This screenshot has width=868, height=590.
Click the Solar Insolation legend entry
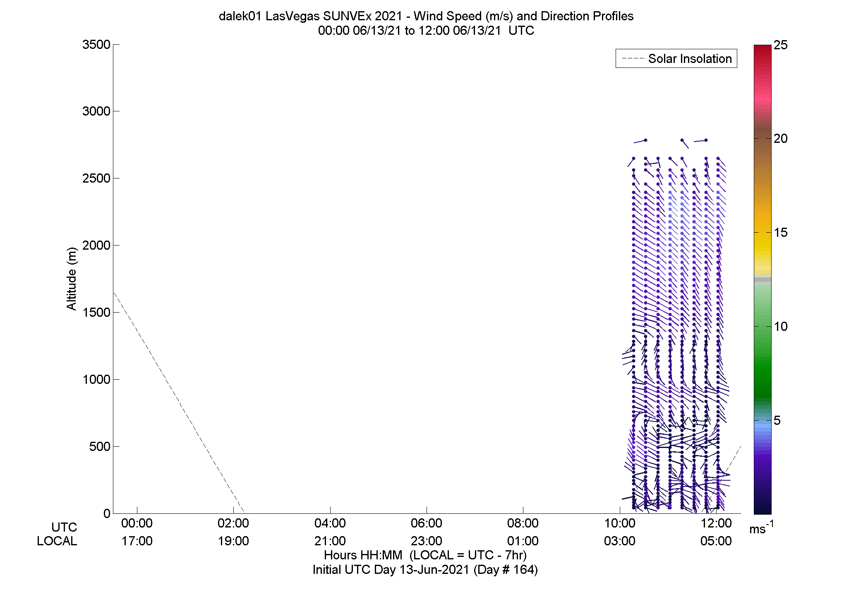click(676, 59)
